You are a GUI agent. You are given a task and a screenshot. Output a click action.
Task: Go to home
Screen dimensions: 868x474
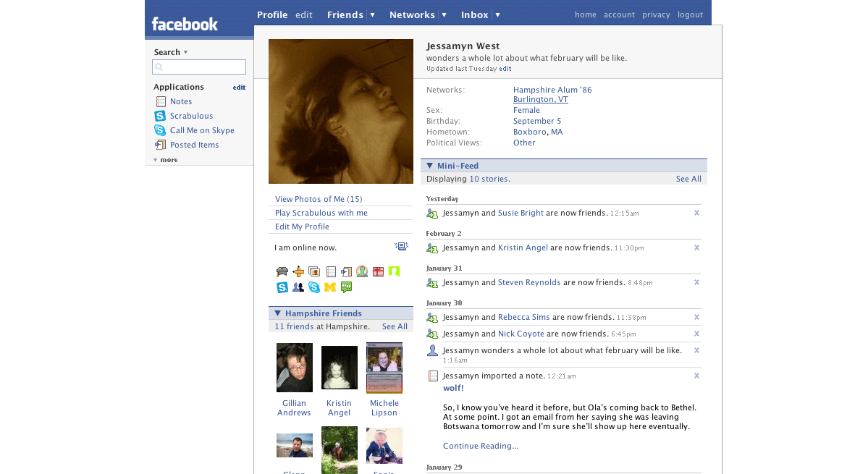tap(586, 15)
